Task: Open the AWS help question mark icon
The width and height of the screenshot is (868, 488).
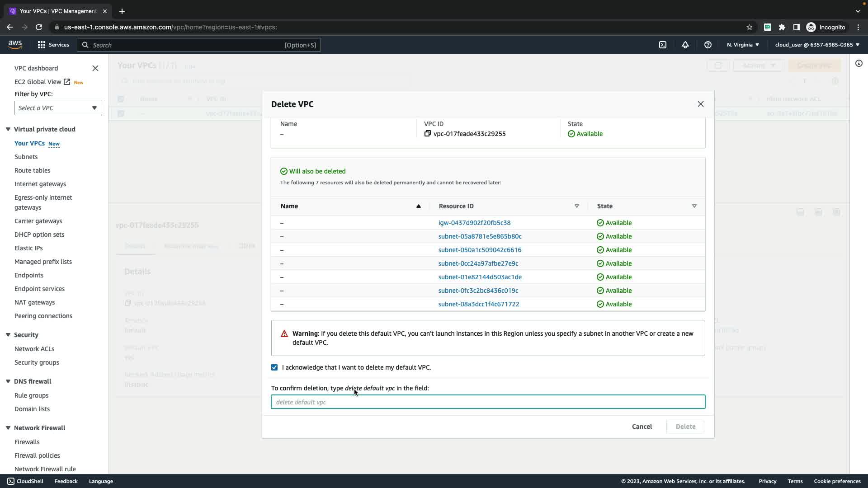Action: 708,45
